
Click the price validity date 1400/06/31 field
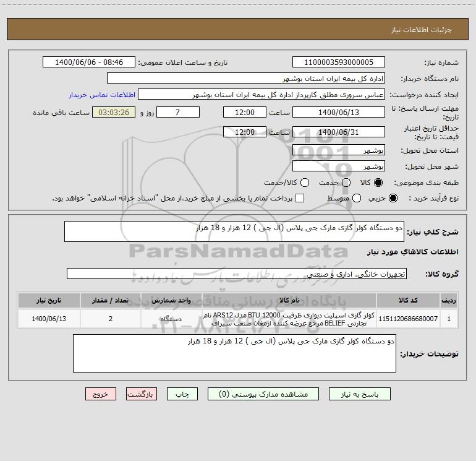click(x=339, y=132)
